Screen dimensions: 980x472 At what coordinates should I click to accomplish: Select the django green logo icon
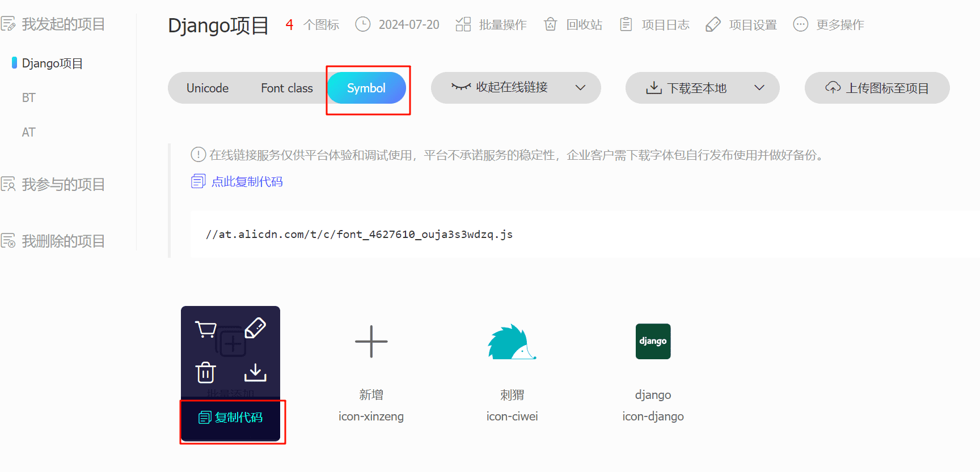click(653, 341)
